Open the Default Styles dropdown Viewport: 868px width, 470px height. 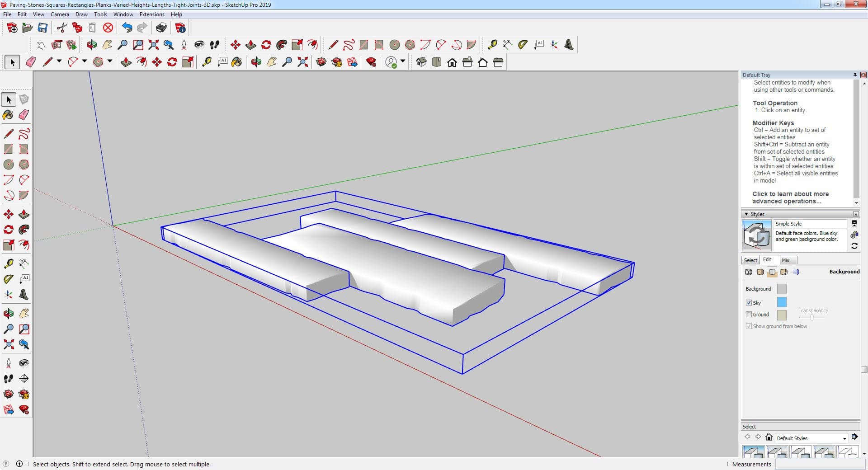844,438
